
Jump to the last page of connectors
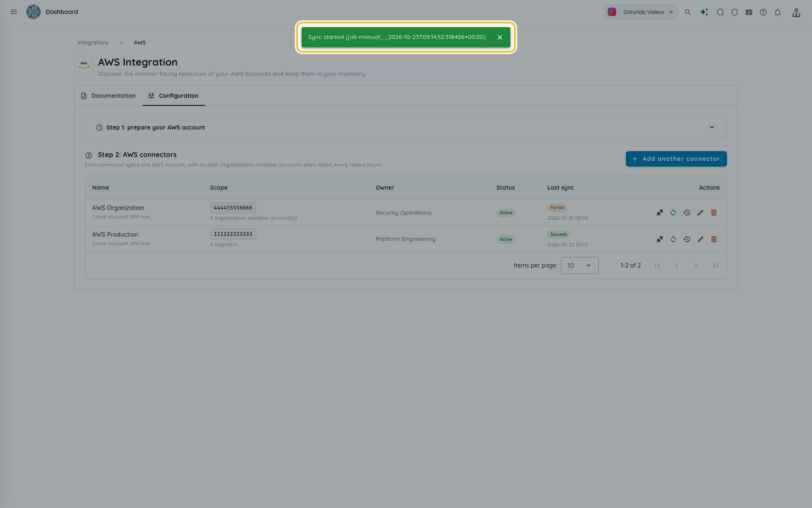coord(715,265)
